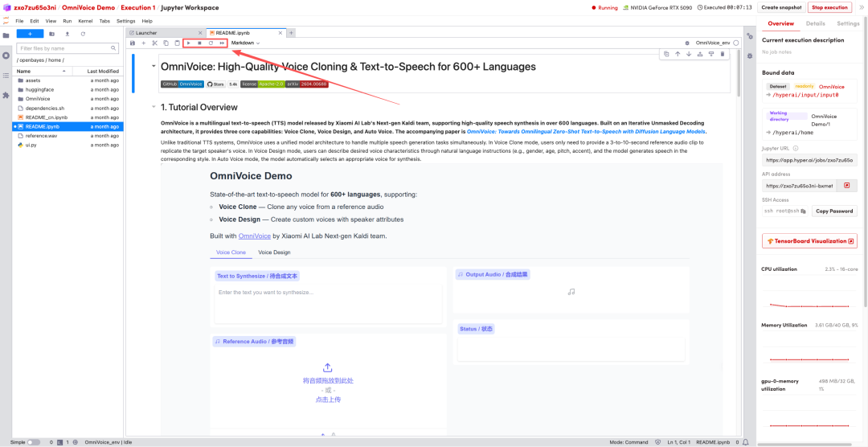Select the huggingface folder
Image resolution: width=868 pixels, height=447 pixels.
click(x=68, y=89)
